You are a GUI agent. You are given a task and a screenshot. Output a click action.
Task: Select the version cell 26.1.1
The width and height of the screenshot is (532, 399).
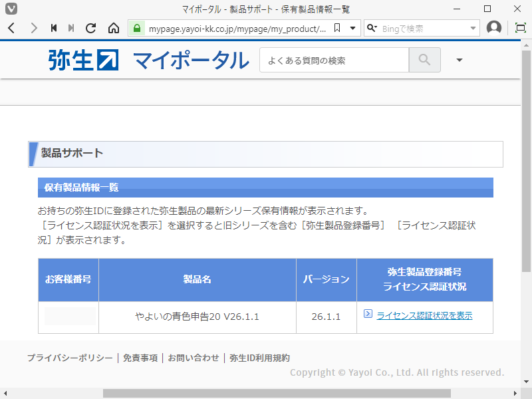326,317
